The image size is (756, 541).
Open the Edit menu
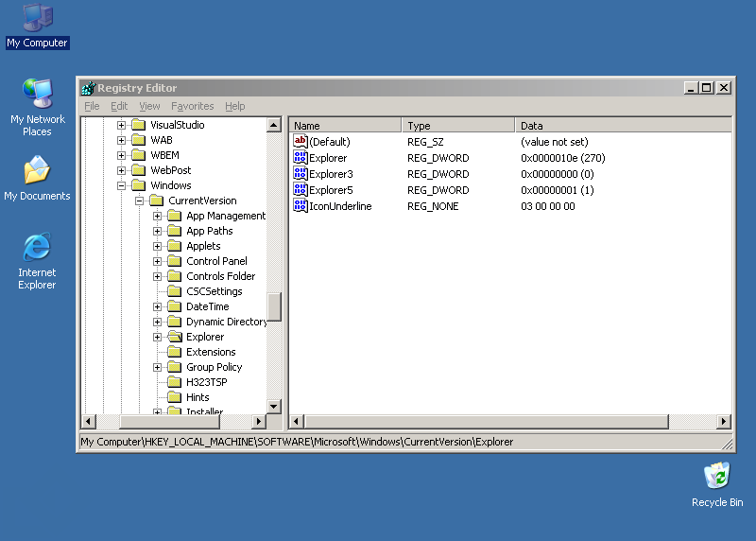[119, 106]
